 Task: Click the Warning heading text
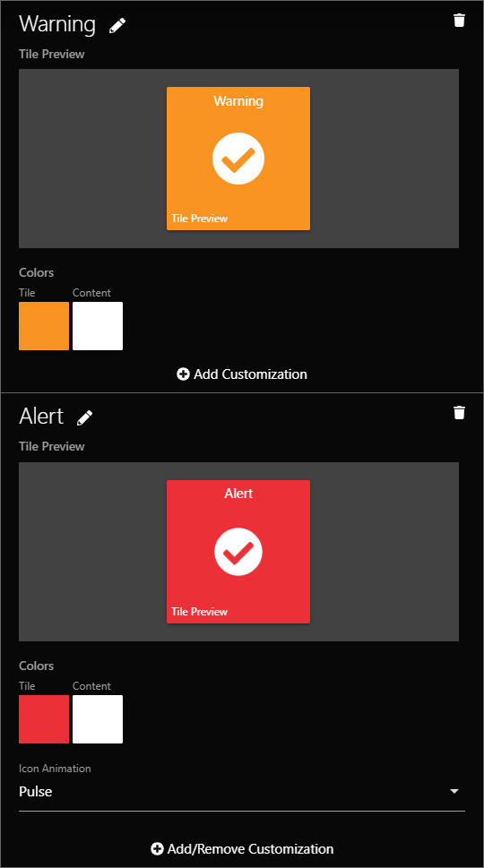[57, 24]
